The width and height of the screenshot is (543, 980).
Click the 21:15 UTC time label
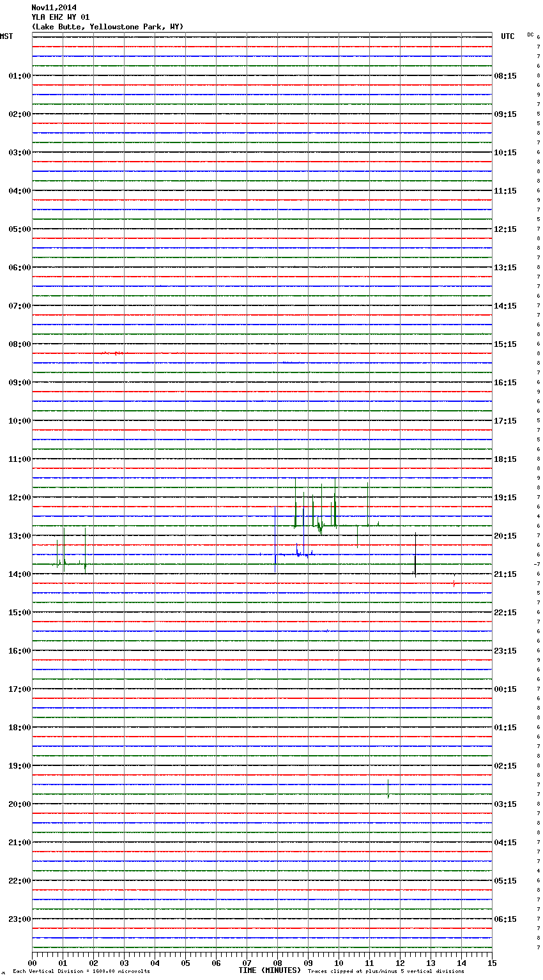505,574
